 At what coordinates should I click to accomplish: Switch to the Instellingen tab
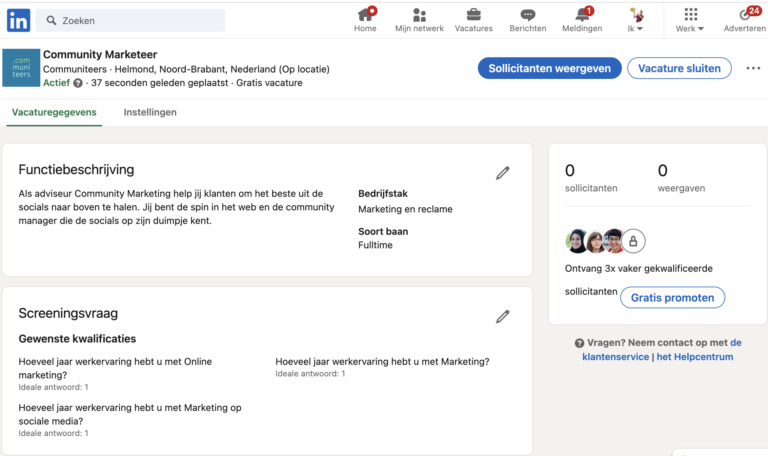[150, 112]
